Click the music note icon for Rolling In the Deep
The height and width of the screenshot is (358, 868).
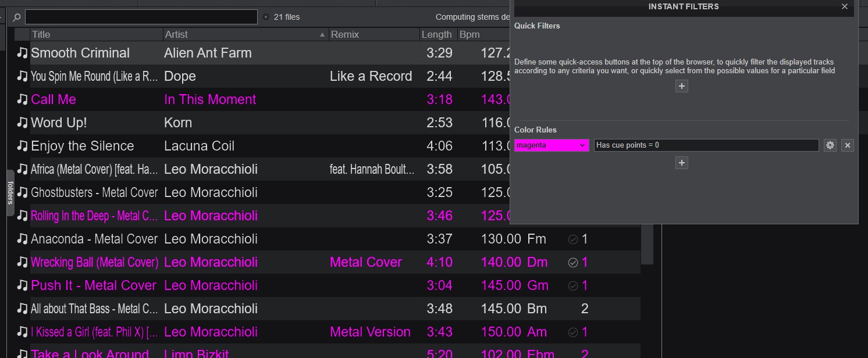[22, 216]
